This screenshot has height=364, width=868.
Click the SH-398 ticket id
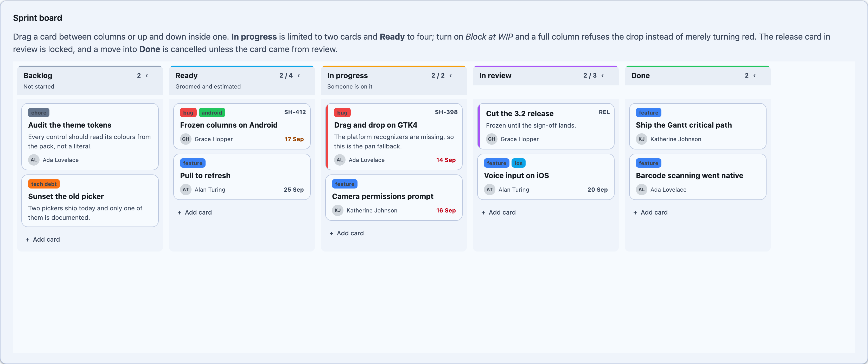446,112
